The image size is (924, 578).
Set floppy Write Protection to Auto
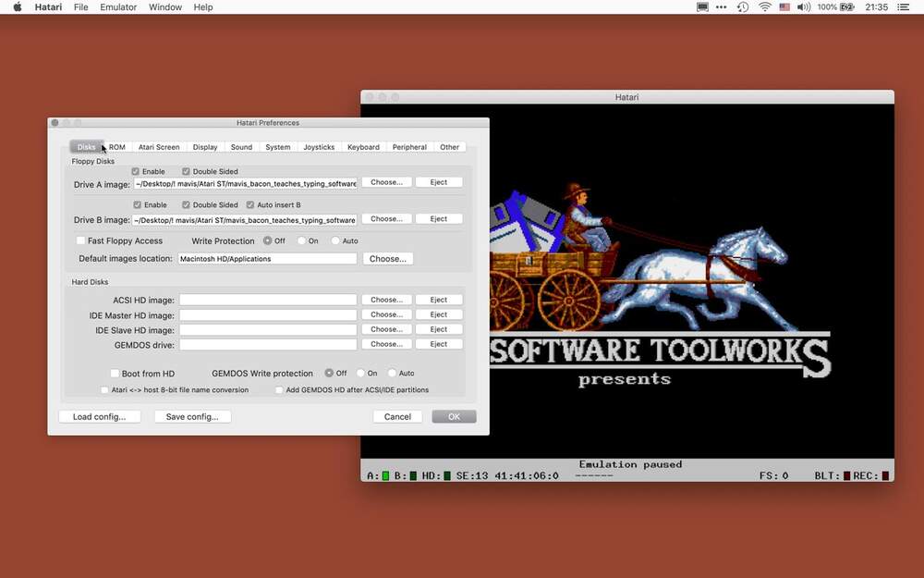coord(335,240)
